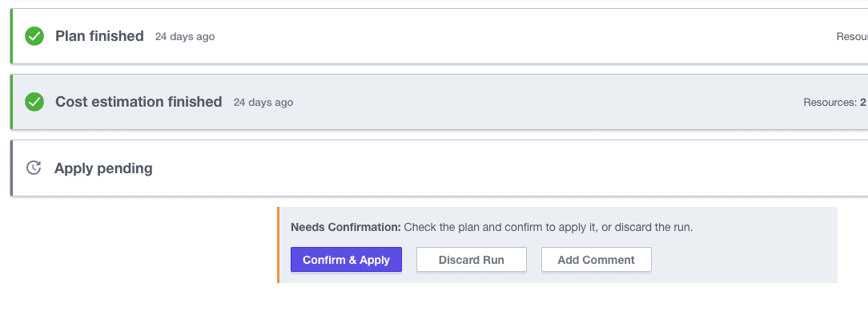This screenshot has height=328, width=868.
Task: Click blank space inside Apply pending panel
Action: pos(480,168)
